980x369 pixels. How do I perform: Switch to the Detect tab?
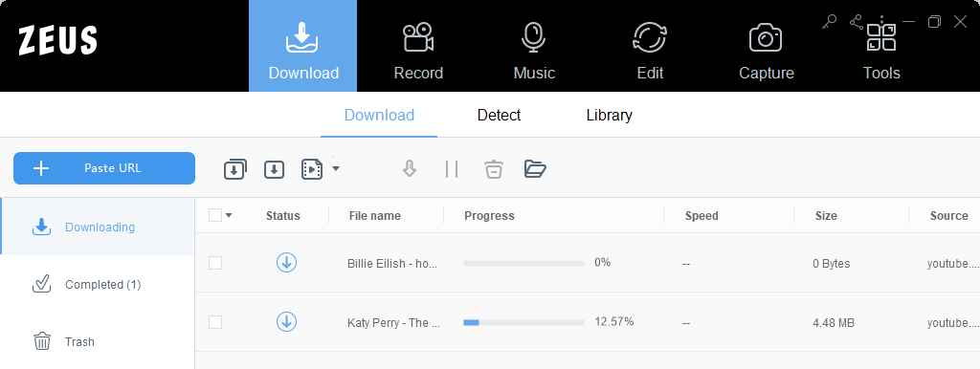pos(499,116)
